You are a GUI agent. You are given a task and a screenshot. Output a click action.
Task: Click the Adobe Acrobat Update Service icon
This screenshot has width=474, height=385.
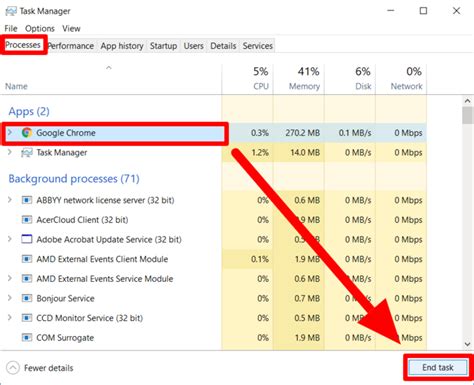click(x=27, y=239)
